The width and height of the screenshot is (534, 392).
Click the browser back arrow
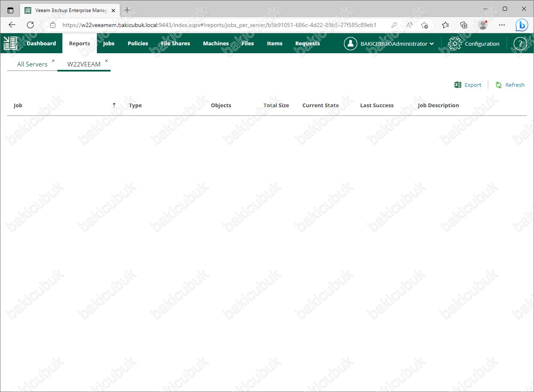tap(12, 25)
